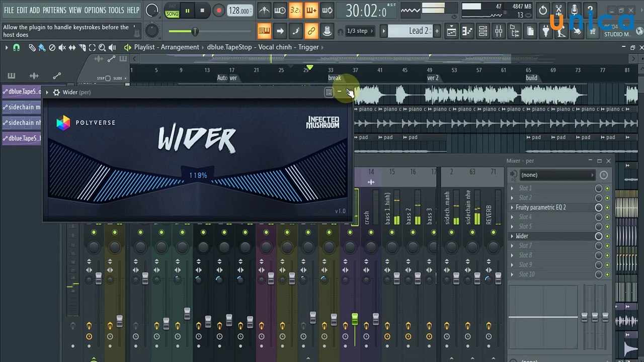
Task: Click the plus button to add pattern
Action: pyautogui.click(x=436, y=31)
